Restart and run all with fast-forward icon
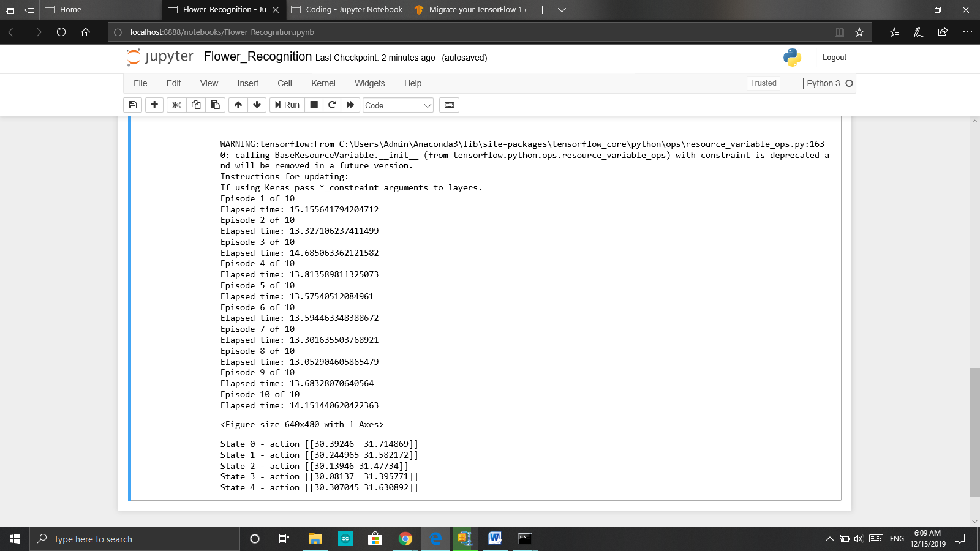980x551 pixels. (350, 105)
